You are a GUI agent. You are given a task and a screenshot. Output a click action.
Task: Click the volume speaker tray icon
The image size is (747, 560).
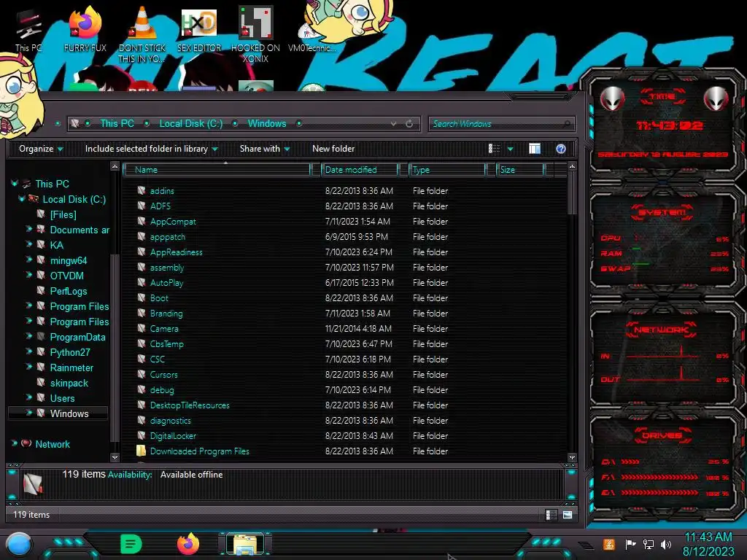(x=666, y=544)
